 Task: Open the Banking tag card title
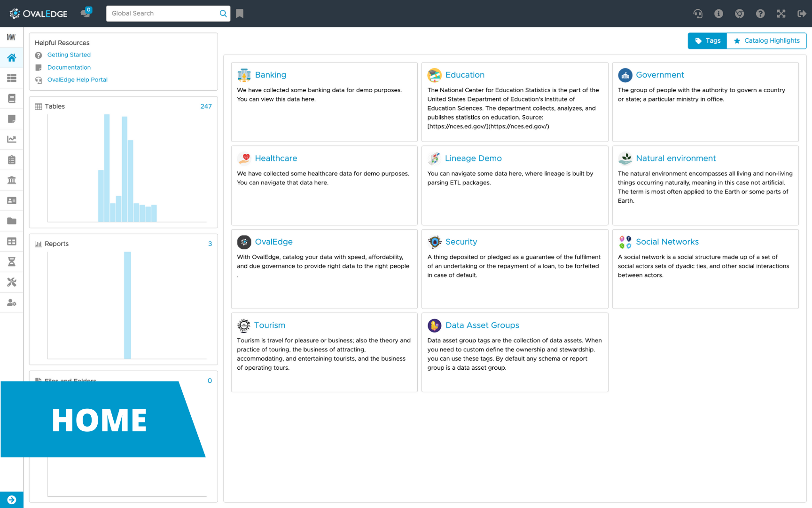(x=270, y=75)
